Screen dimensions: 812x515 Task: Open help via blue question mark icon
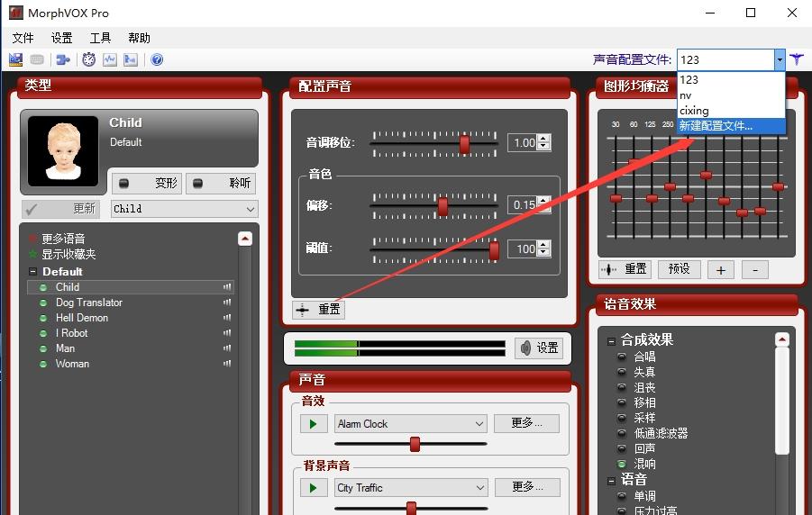(157, 59)
